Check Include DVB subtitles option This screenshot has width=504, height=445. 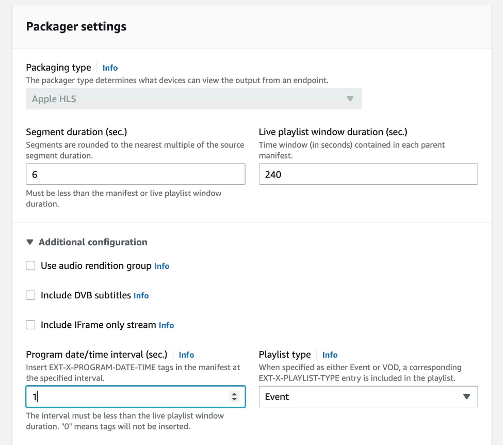31,295
